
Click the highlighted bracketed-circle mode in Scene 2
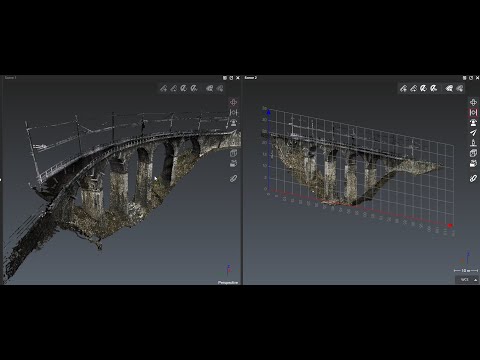(473, 113)
